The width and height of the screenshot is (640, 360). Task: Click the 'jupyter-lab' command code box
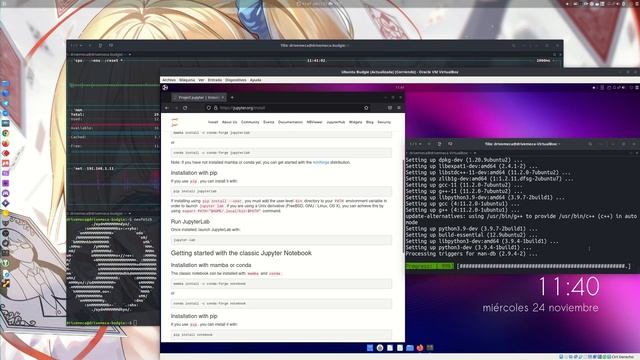pos(281,240)
